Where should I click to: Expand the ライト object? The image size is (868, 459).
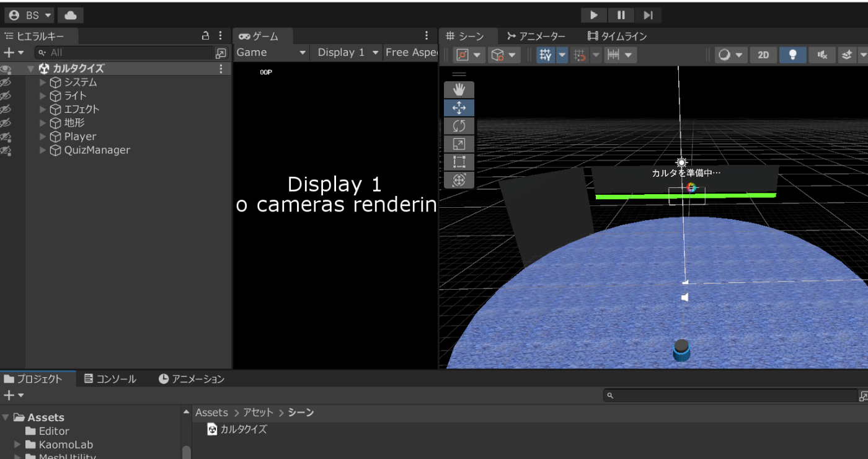point(43,96)
